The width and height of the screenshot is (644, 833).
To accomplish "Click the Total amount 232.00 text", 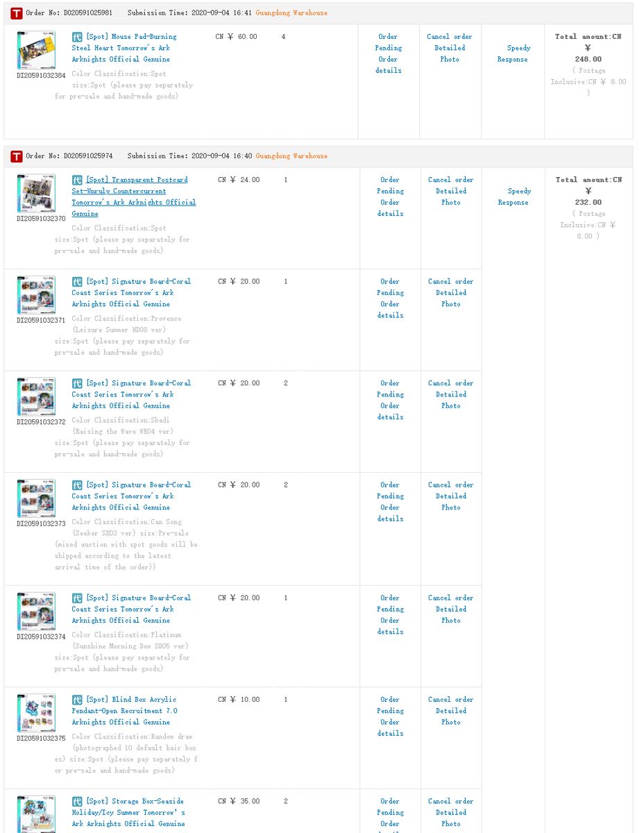I will (x=588, y=191).
